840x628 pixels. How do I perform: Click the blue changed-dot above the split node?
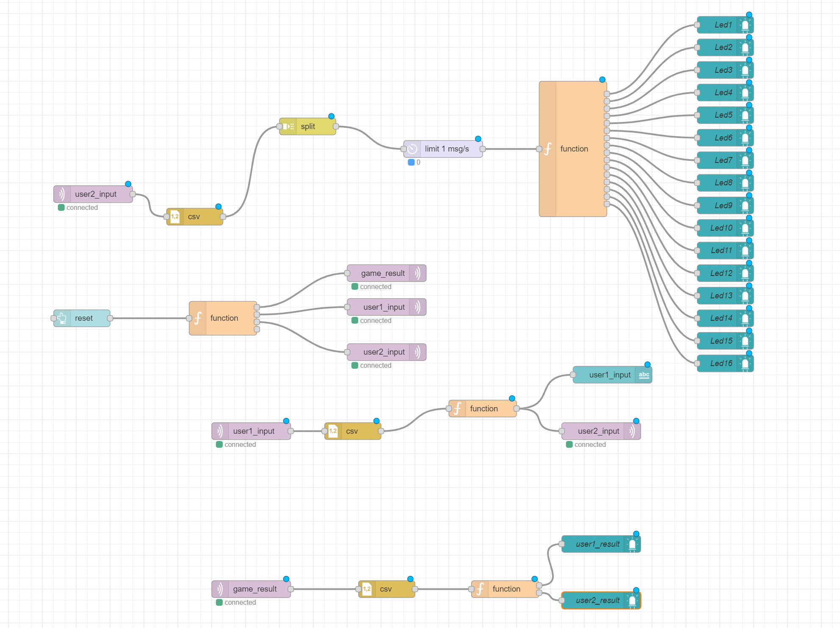coord(332,116)
